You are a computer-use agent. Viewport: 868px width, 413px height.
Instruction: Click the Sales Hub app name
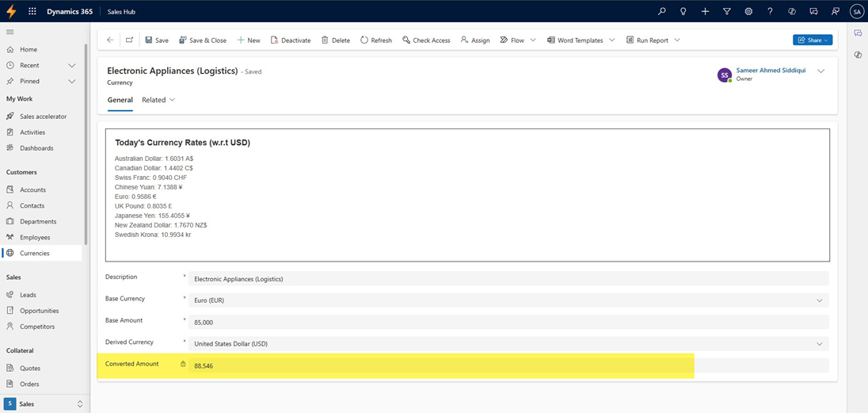coord(121,12)
